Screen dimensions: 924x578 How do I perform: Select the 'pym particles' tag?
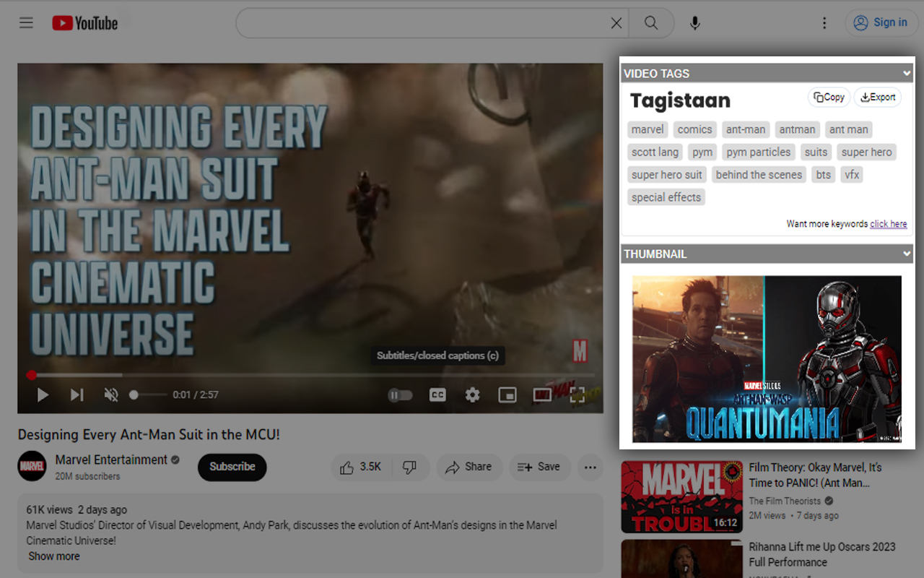[x=759, y=152]
